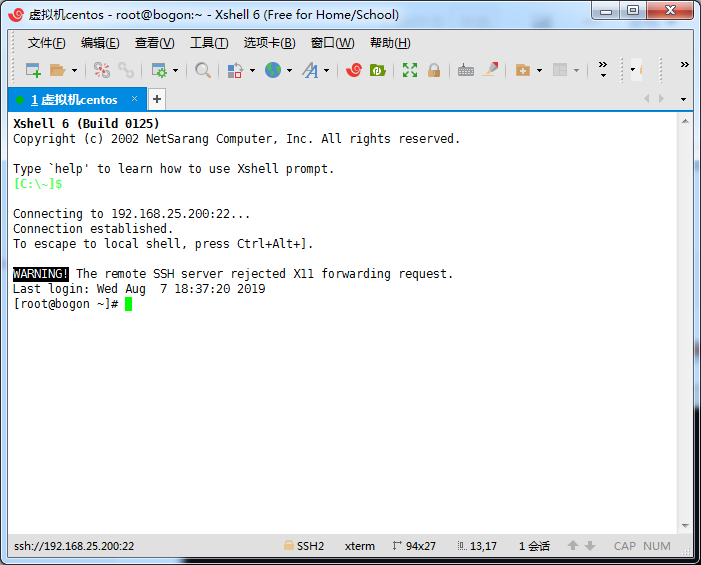Expand the Font dropdown arrow
This screenshot has height=565, width=701.
[326, 70]
